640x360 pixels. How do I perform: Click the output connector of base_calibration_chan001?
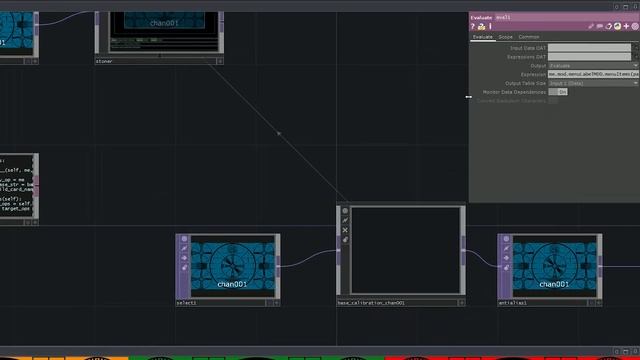pyautogui.click(x=463, y=250)
